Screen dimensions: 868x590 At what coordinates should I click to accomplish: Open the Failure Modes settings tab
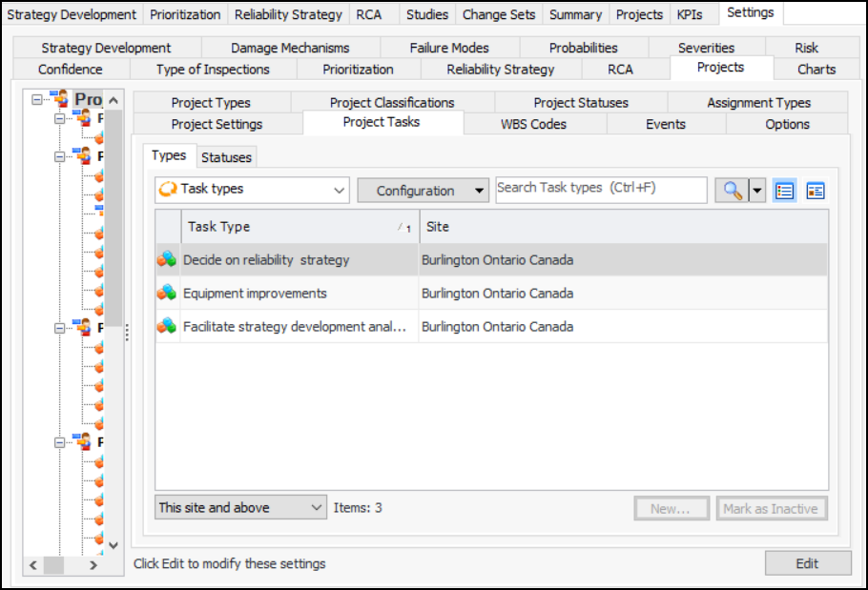pos(449,48)
